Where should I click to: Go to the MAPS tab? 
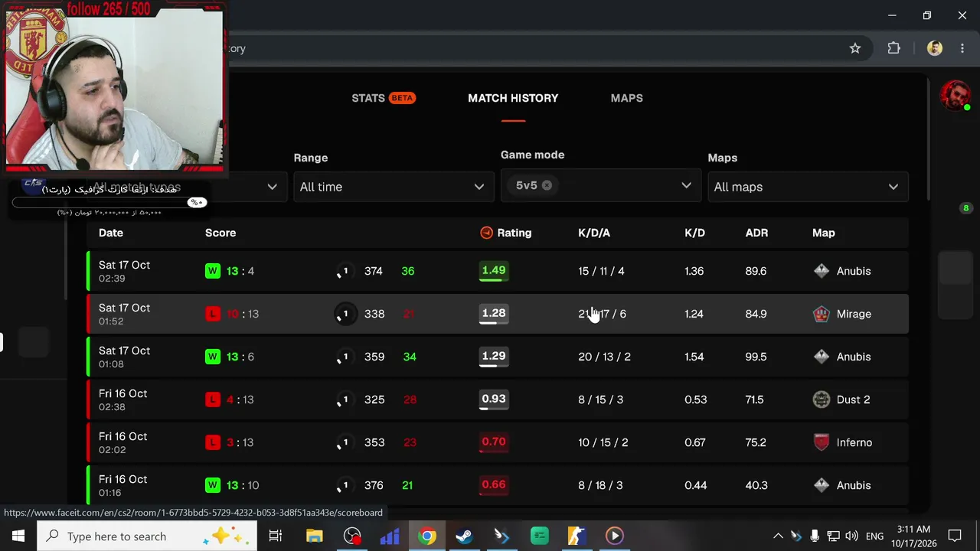[x=626, y=98]
